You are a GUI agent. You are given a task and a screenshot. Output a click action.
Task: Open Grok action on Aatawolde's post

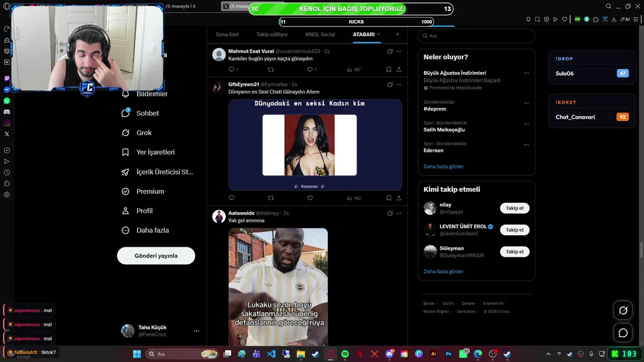click(x=390, y=213)
